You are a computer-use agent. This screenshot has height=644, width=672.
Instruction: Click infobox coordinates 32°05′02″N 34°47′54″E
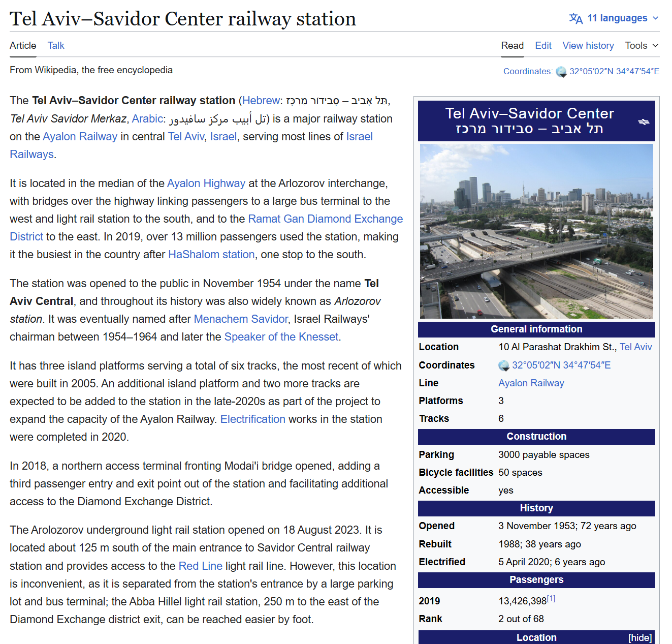pos(561,365)
